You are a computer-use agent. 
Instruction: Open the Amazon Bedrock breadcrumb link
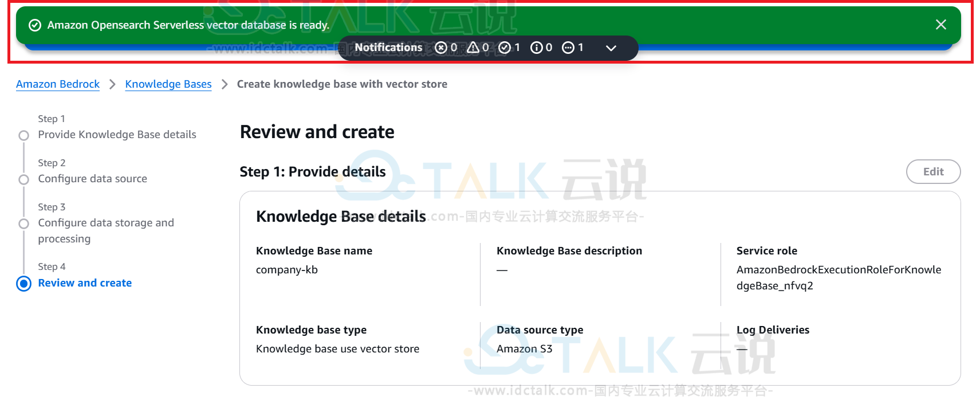click(58, 84)
